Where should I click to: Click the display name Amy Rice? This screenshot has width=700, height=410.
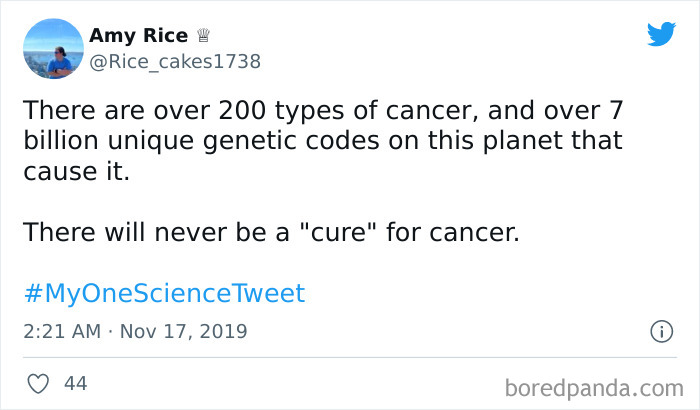coord(138,36)
